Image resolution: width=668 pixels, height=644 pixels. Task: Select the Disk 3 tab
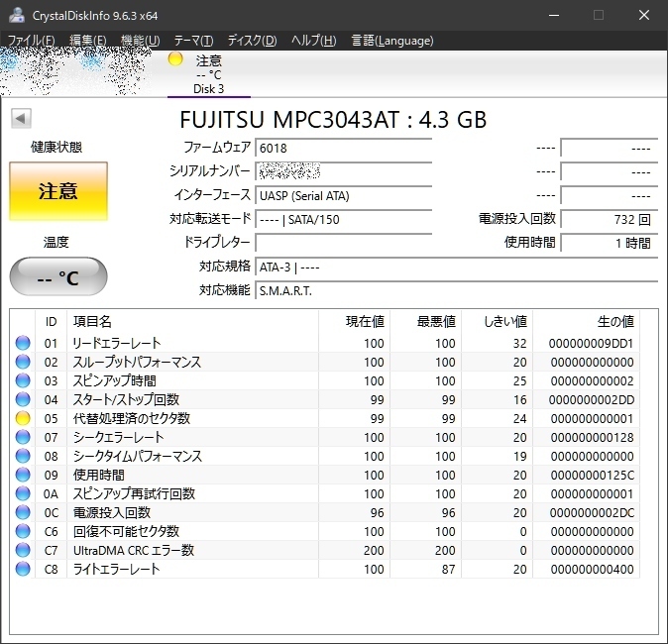[x=209, y=73]
